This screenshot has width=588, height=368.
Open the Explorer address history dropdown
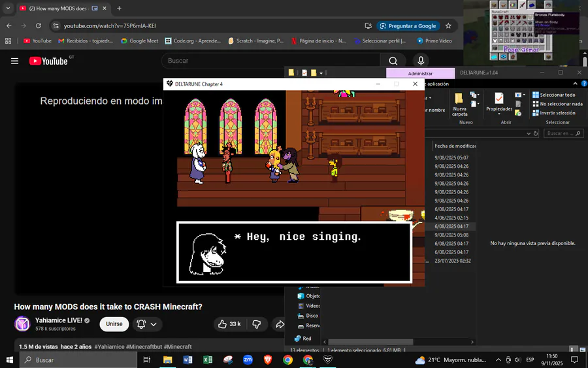tap(529, 133)
